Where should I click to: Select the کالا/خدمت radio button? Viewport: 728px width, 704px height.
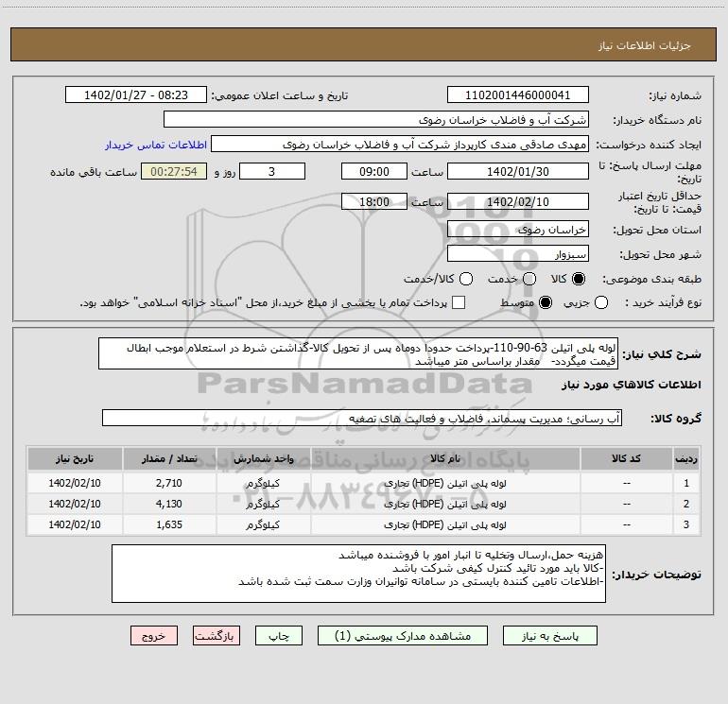pos(466,279)
